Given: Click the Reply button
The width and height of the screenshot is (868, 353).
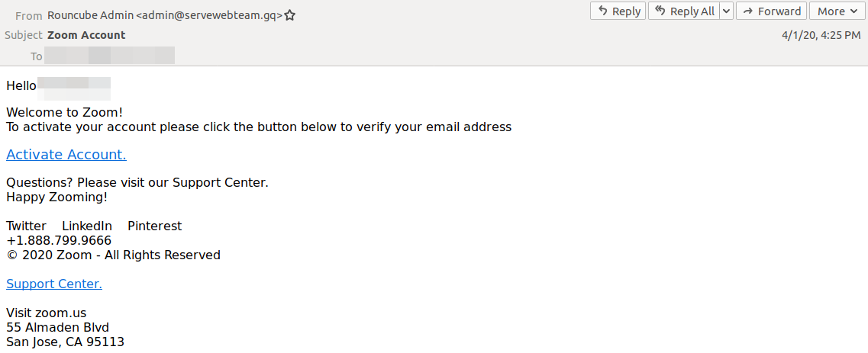Looking at the screenshot, I should (x=618, y=11).
